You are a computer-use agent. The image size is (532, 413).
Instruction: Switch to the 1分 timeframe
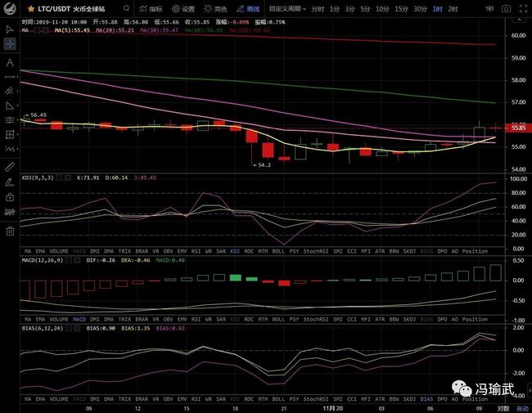coord(335,9)
